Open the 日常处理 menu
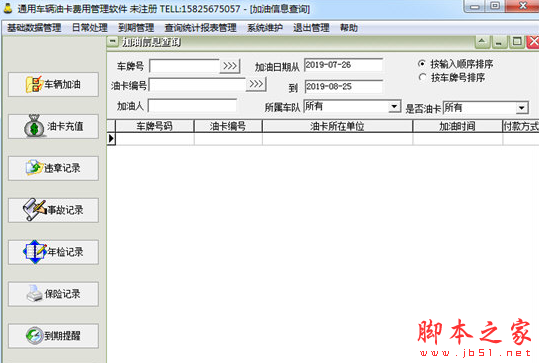 coord(90,28)
